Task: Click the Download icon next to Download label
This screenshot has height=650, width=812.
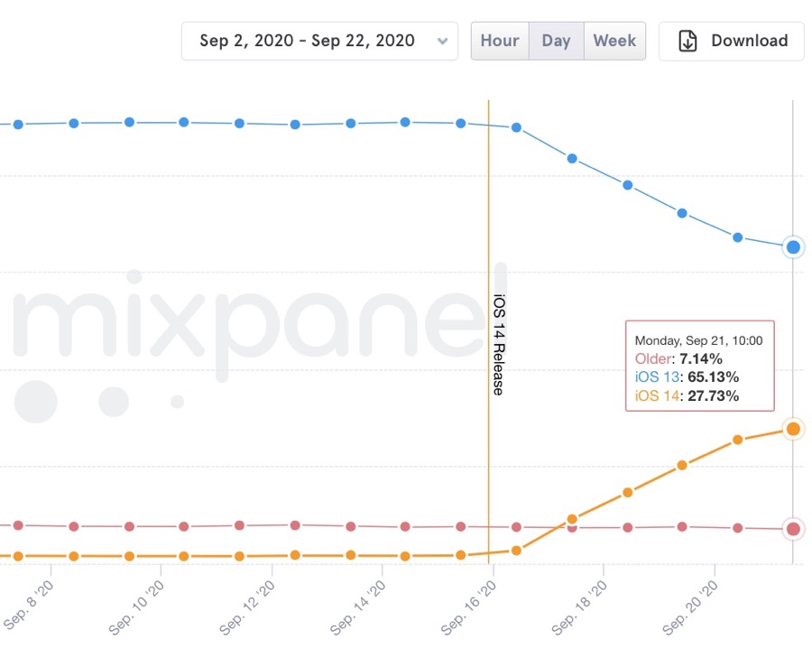Action: coord(688,41)
